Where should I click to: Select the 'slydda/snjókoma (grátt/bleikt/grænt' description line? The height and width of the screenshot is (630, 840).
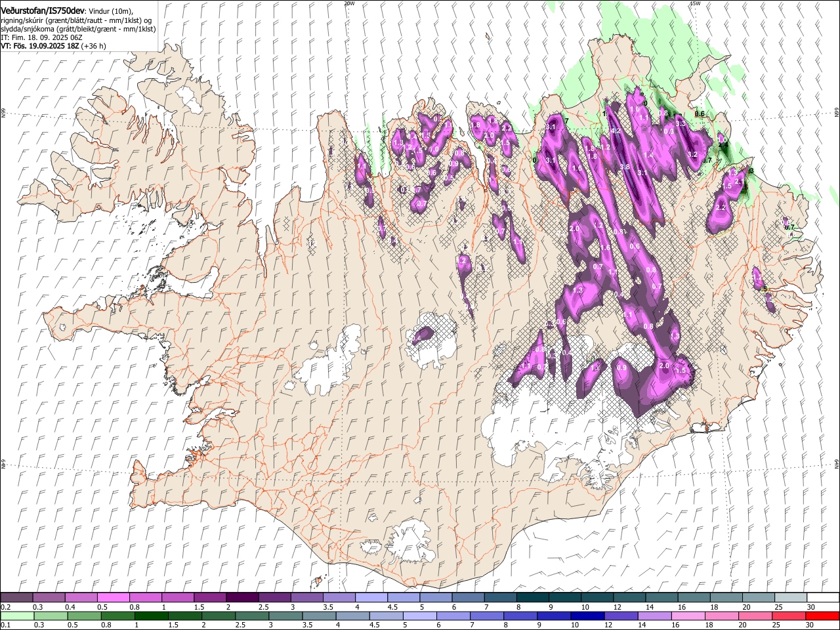[78, 29]
